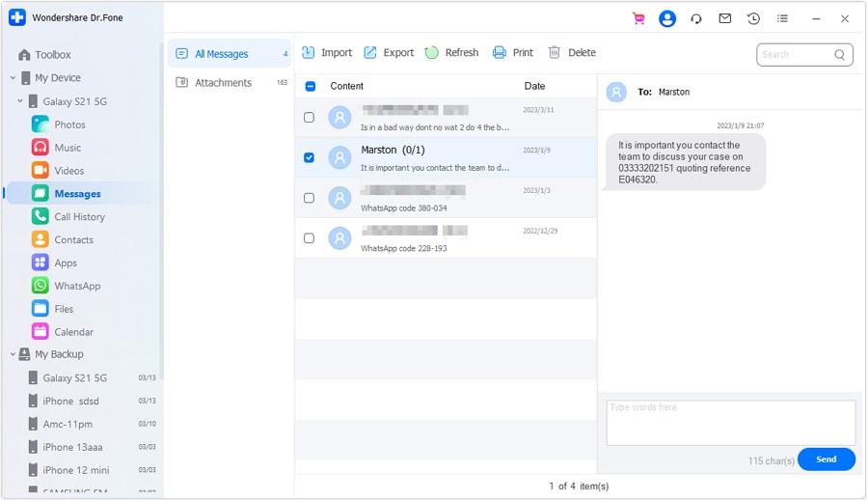The width and height of the screenshot is (868, 501).
Task: Click the headset support icon
Action: click(695, 19)
